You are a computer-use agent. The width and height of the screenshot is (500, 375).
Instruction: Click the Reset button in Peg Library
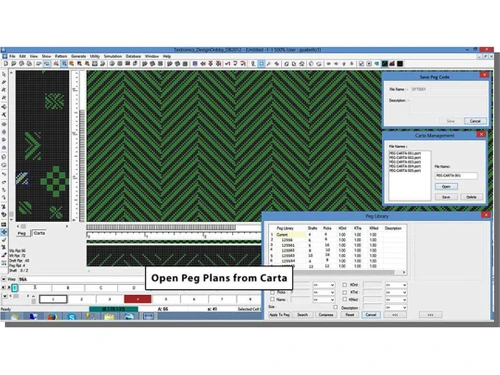click(x=350, y=315)
